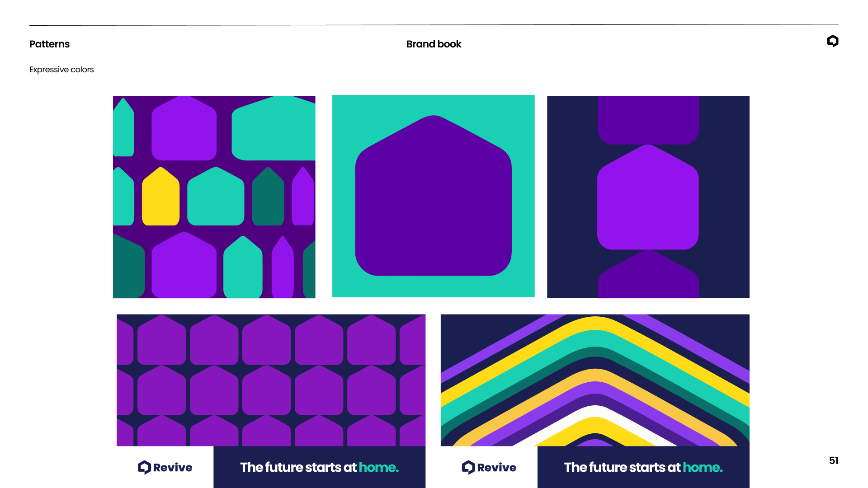The width and height of the screenshot is (868, 488).
Task: Click the left Revive logo at bottom
Action: [x=165, y=467]
